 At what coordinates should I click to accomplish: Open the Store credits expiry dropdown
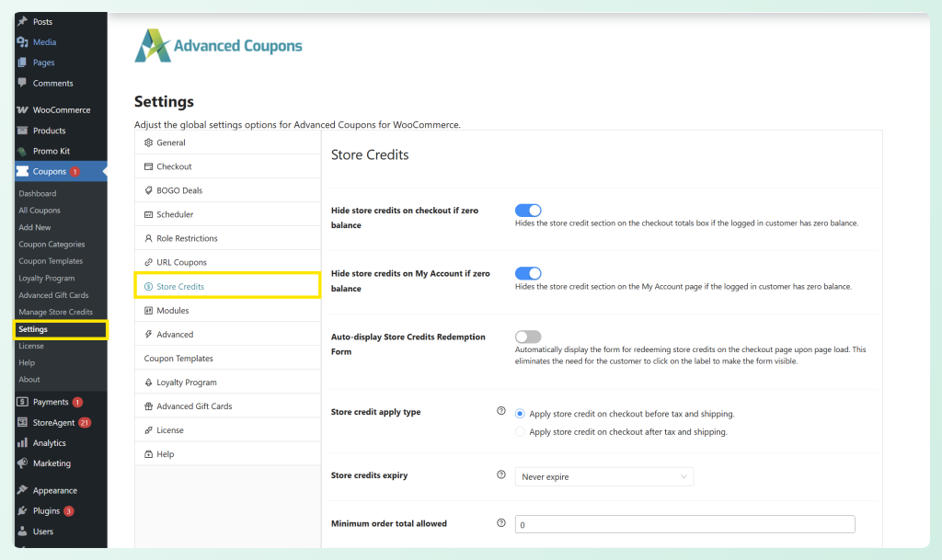pyautogui.click(x=603, y=476)
